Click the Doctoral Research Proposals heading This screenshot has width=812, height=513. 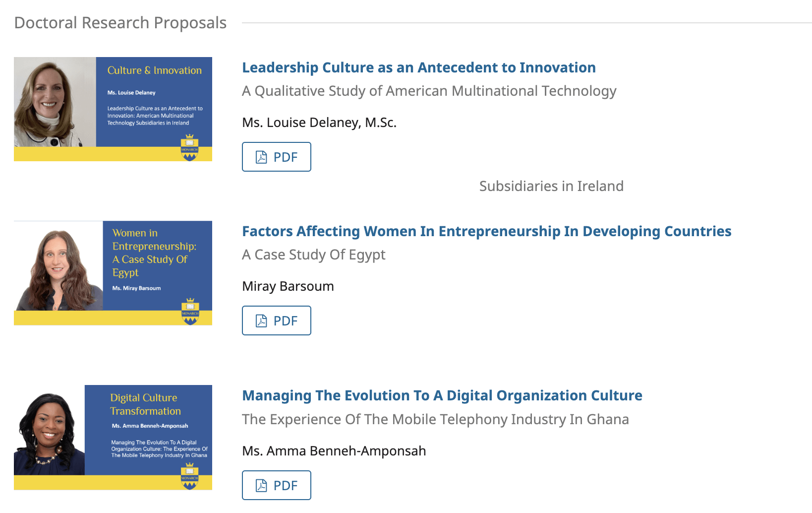coord(120,23)
